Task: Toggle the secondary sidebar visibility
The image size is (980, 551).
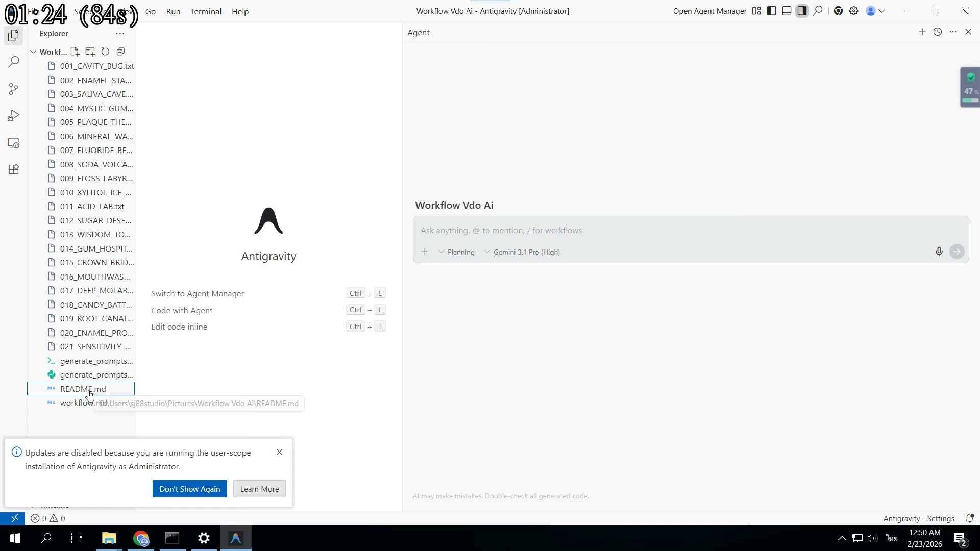Action: tap(802, 11)
